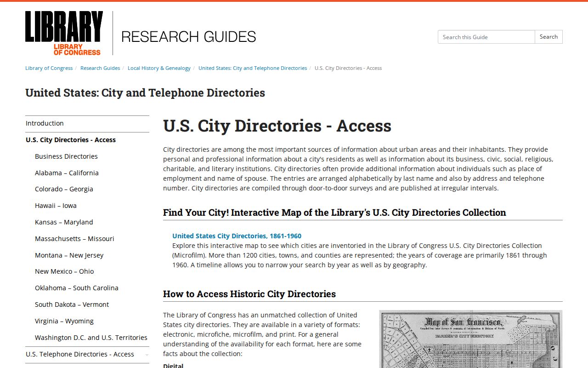Select the Introduction sidebar item

pyautogui.click(x=87, y=123)
